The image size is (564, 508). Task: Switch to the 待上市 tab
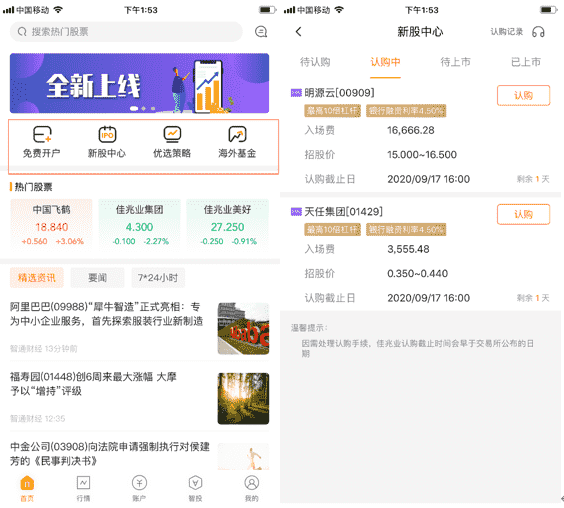(455, 62)
